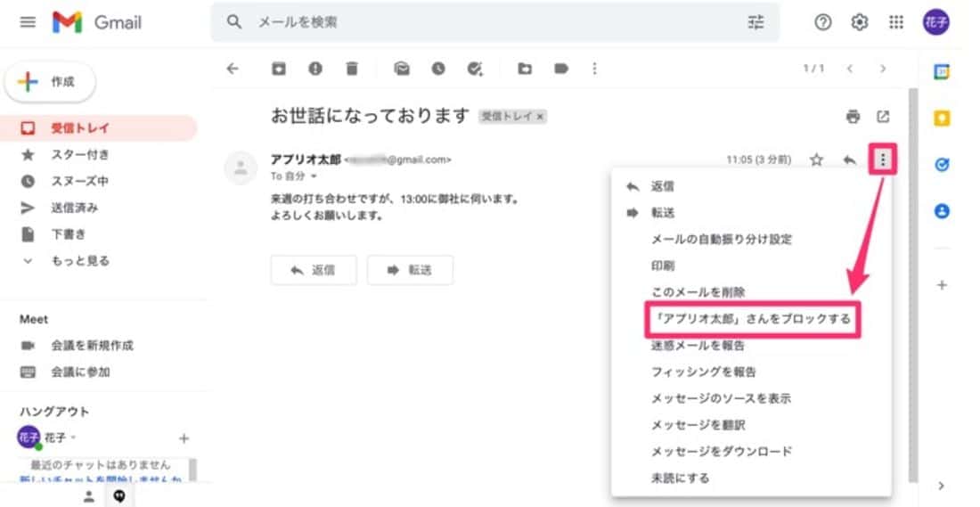Get add-ons plus icon

pos(942,285)
